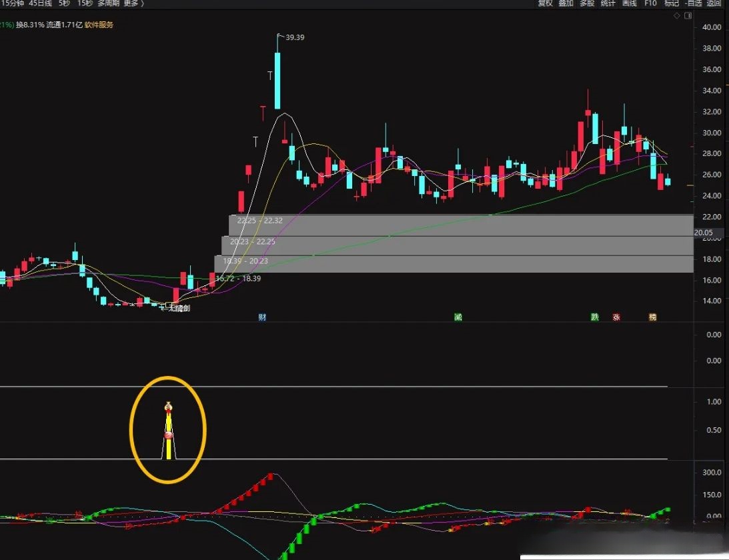Open the 多周期 multi-period selector
The image size is (729, 560).
pyautogui.click(x=108, y=3)
